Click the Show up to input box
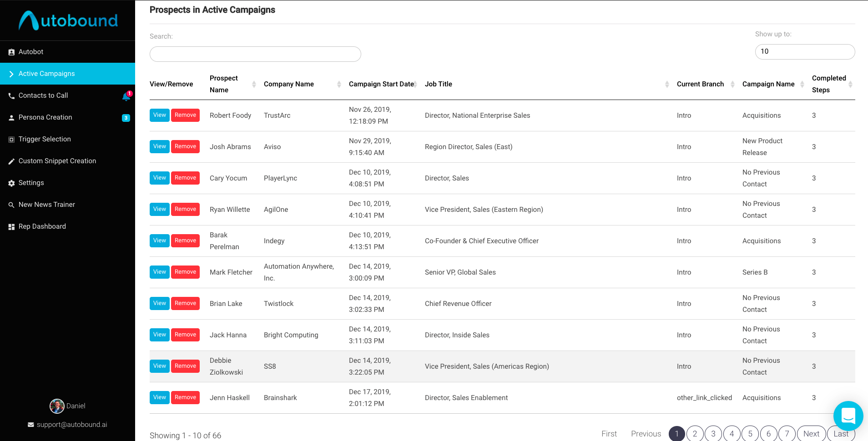The height and width of the screenshot is (441, 868). tap(805, 52)
